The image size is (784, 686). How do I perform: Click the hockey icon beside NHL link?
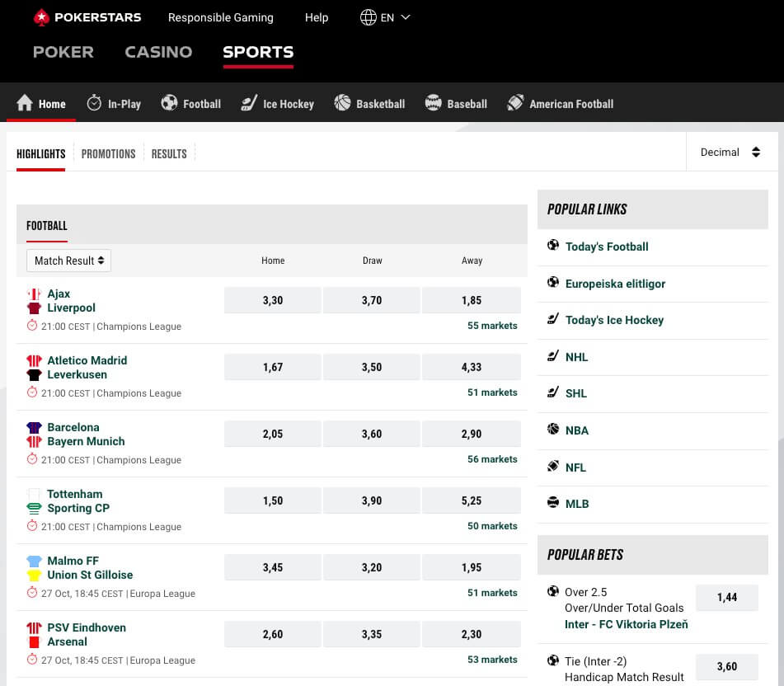[553, 356]
